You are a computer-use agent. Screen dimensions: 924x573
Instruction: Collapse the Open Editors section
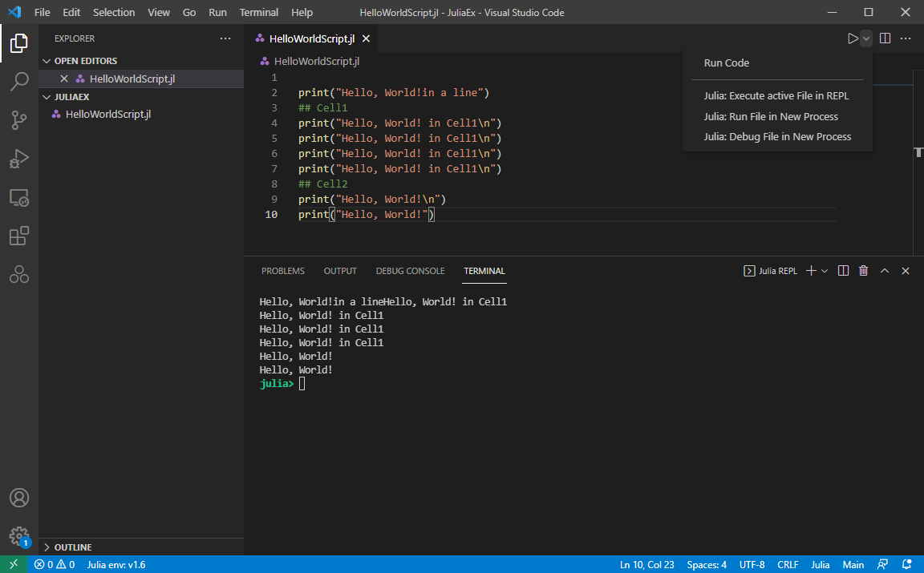141,61
